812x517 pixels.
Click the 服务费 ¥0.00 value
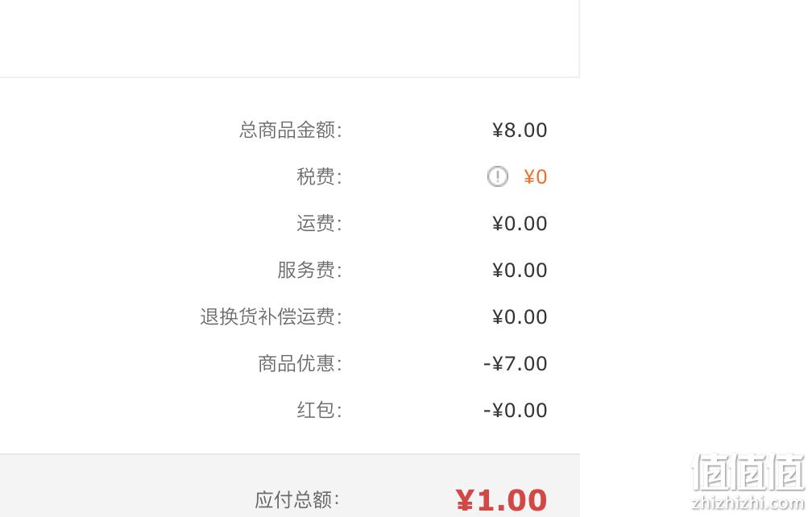click(x=520, y=270)
